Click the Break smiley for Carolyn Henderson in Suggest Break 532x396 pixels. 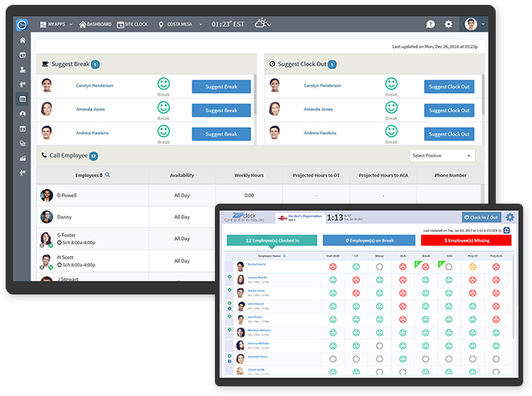pos(163,84)
